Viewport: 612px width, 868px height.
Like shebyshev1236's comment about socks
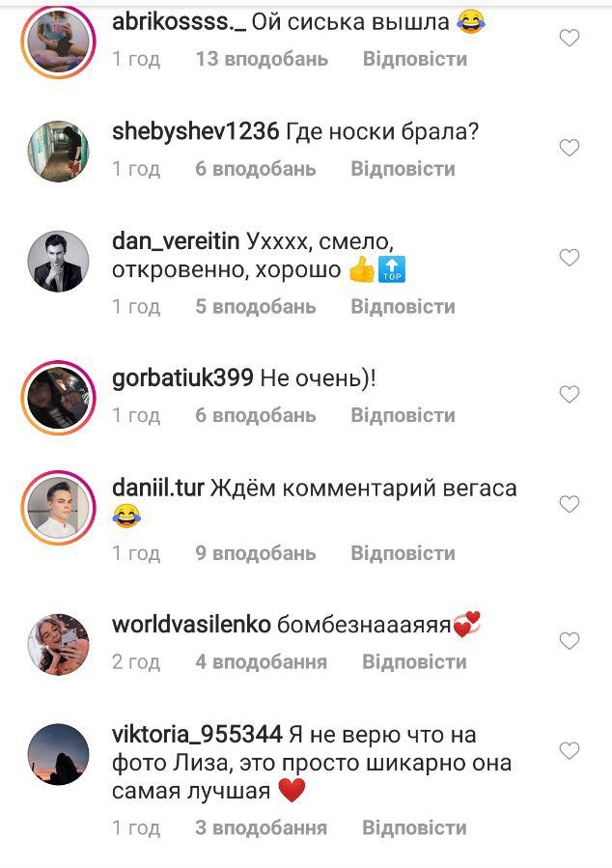[569, 148]
